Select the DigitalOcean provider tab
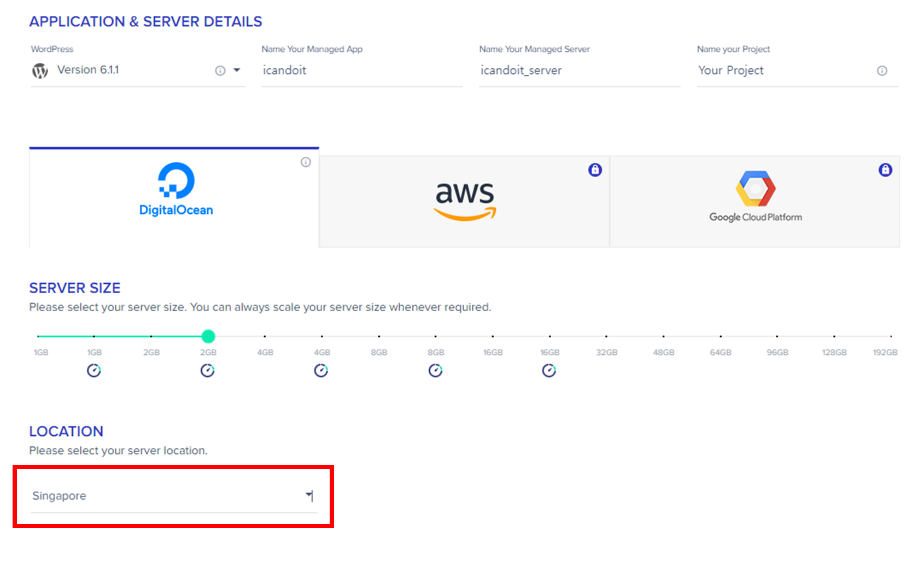Screen dimensions: 924x567 pos(174,197)
